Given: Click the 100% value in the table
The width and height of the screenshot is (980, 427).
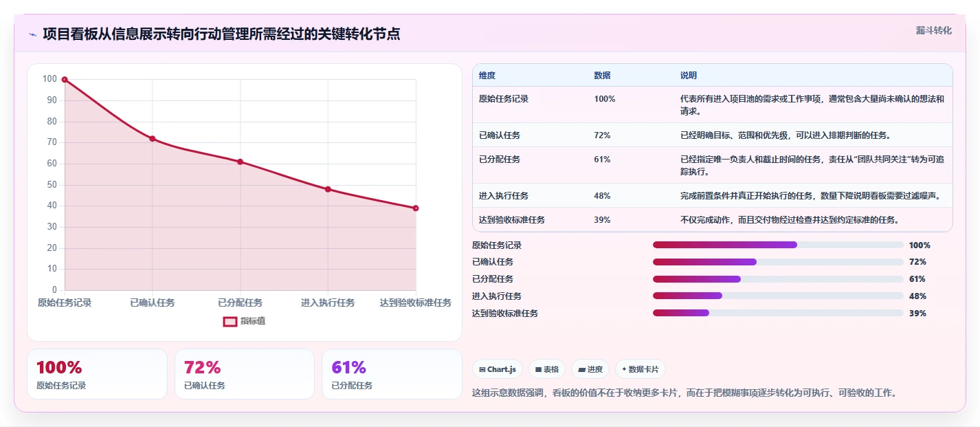Looking at the screenshot, I should 605,99.
